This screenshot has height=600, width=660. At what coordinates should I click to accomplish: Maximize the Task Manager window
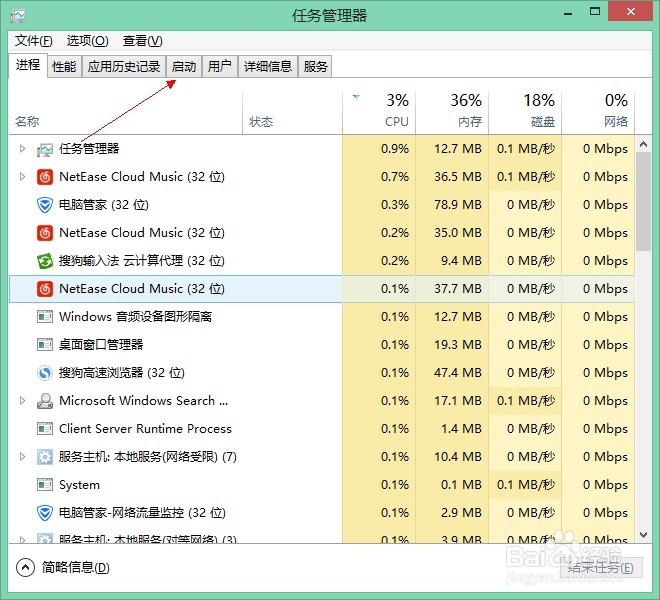pos(595,11)
